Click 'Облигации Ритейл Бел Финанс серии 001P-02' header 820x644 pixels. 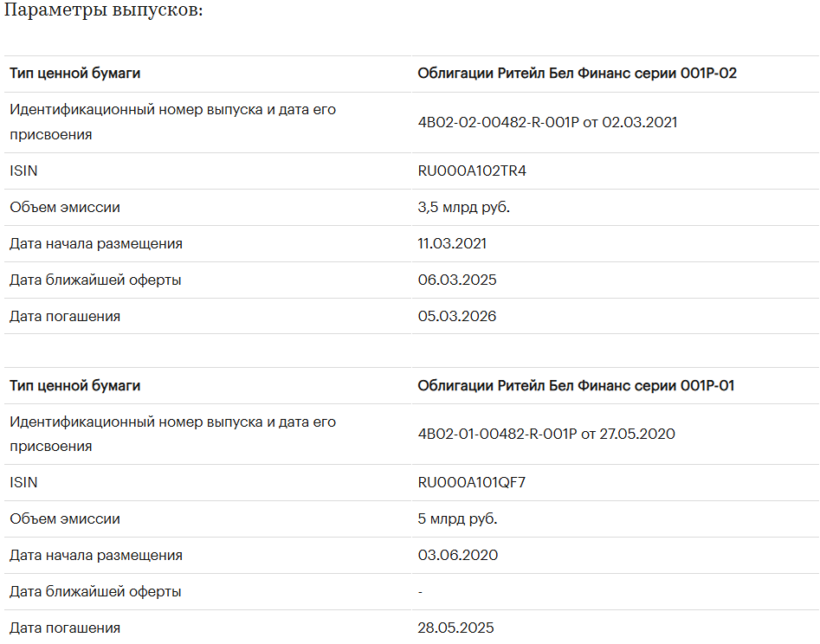[577, 74]
